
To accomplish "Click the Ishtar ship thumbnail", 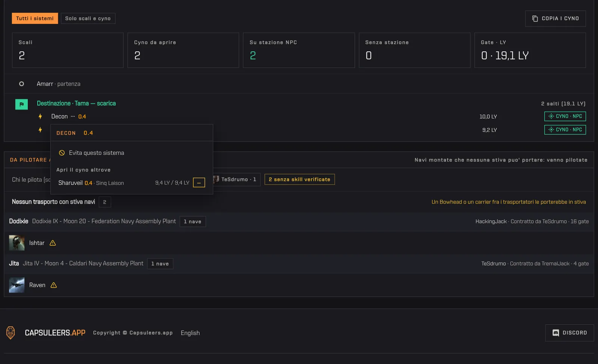I will click(x=17, y=243).
